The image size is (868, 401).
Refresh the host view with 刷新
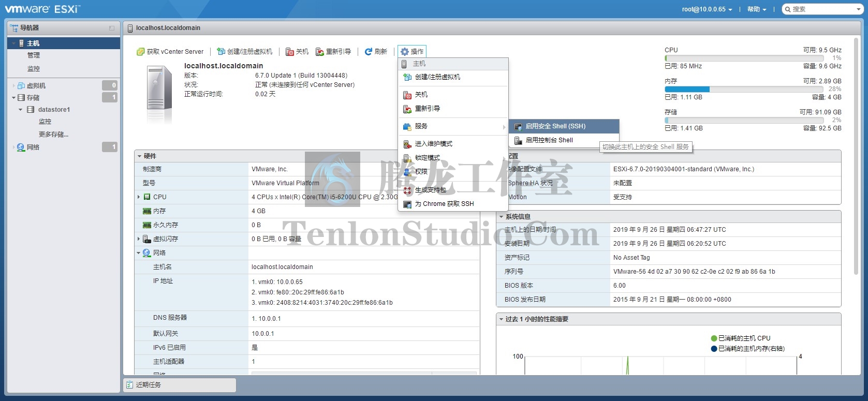pos(376,52)
